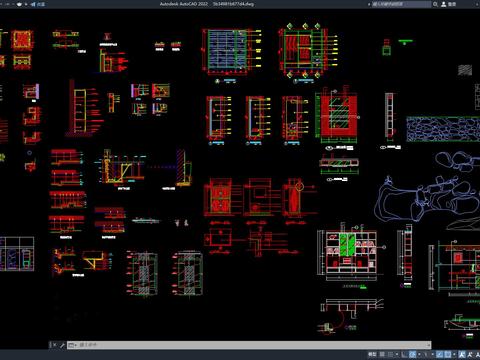This screenshot has width=480, height=360.
Task: Click annotation scale icon in status bar
Action: coord(462,354)
